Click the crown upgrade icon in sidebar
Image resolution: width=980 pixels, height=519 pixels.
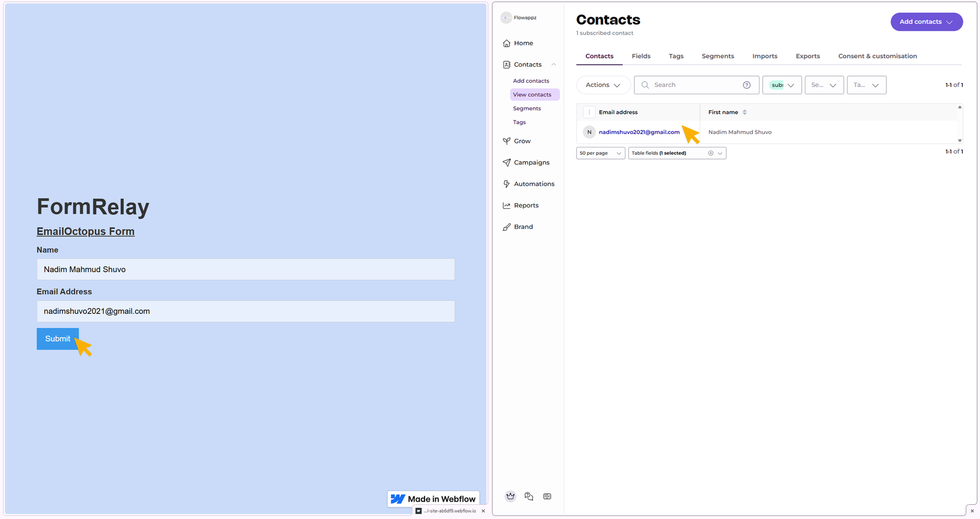[510, 496]
